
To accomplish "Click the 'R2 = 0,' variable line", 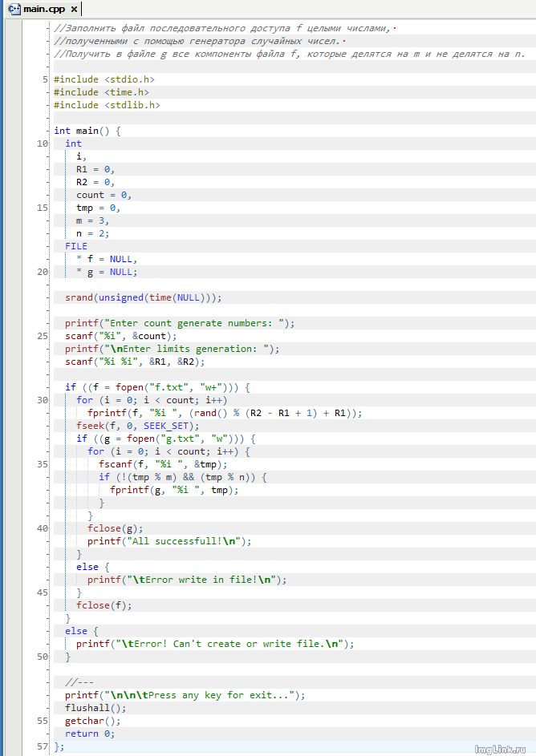I will click(95, 182).
